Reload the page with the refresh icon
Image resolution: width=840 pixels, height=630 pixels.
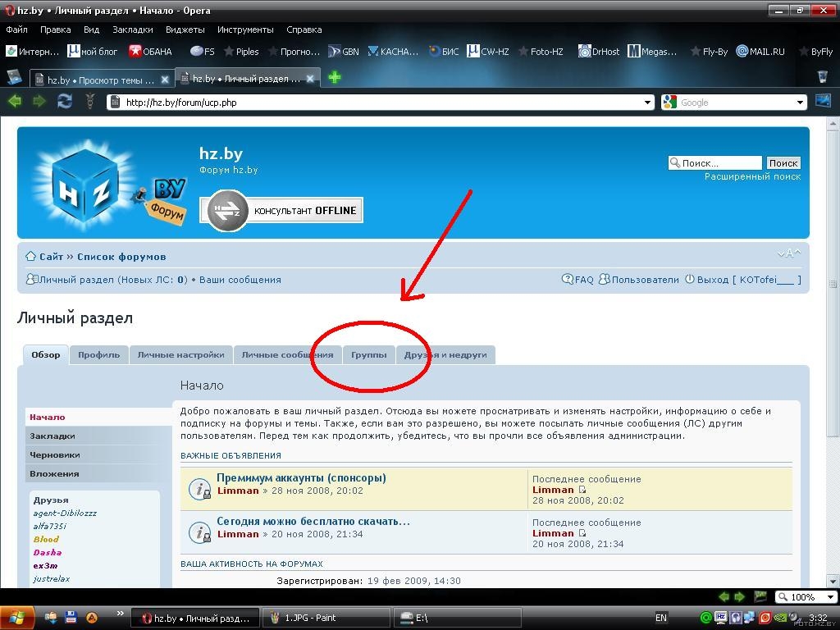click(x=65, y=101)
